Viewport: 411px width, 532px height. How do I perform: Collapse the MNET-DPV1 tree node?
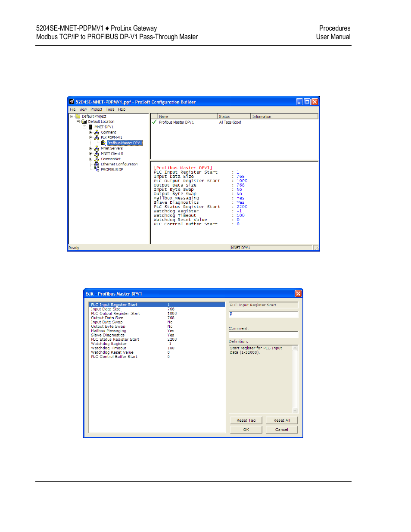(x=84, y=127)
